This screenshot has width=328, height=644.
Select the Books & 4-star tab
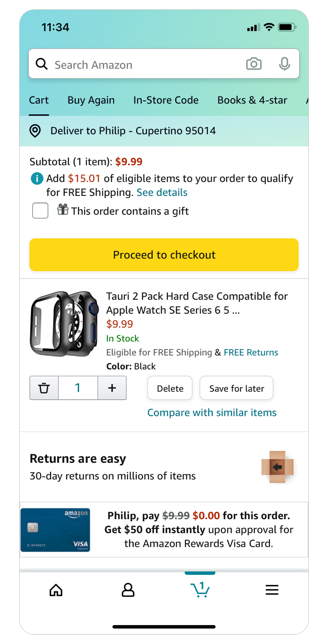click(x=252, y=100)
